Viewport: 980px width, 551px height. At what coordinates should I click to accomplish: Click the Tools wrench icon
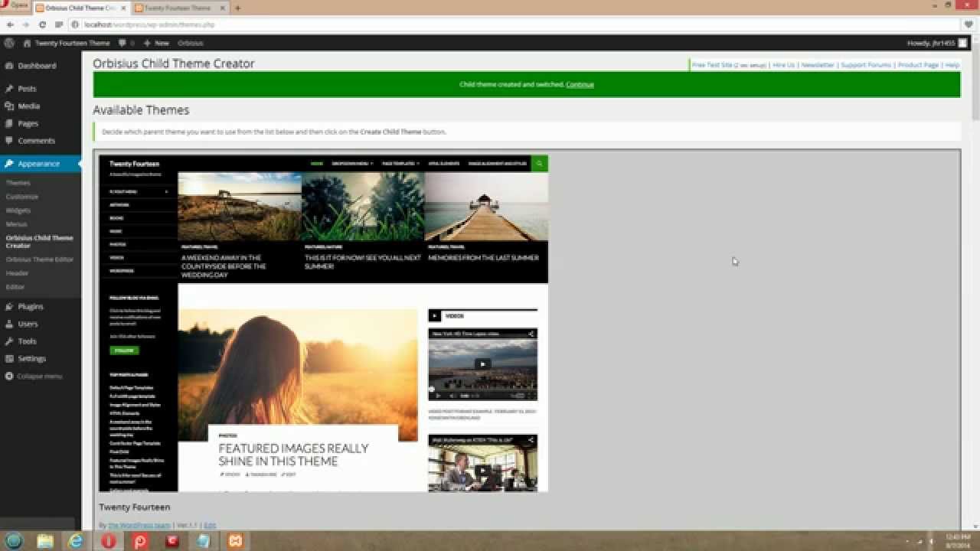click(x=9, y=341)
